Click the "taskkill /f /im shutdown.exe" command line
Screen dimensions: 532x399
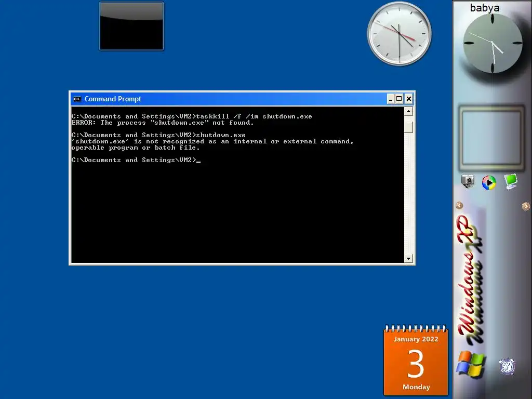click(192, 116)
